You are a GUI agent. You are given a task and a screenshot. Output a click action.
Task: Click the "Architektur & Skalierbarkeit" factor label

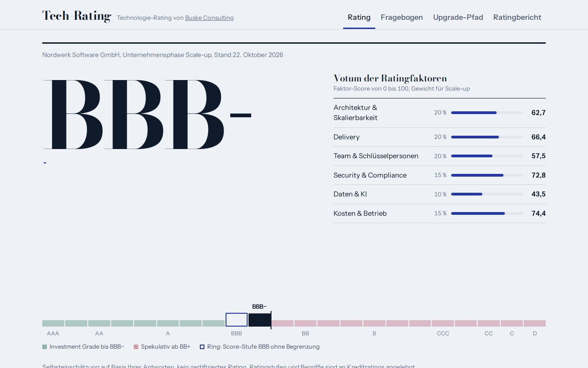point(356,113)
